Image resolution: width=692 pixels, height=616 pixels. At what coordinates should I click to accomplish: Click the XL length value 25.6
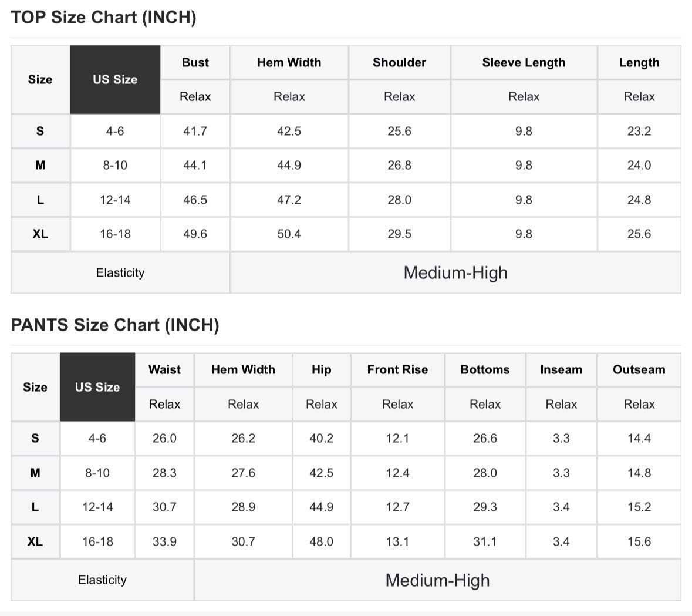[639, 234]
